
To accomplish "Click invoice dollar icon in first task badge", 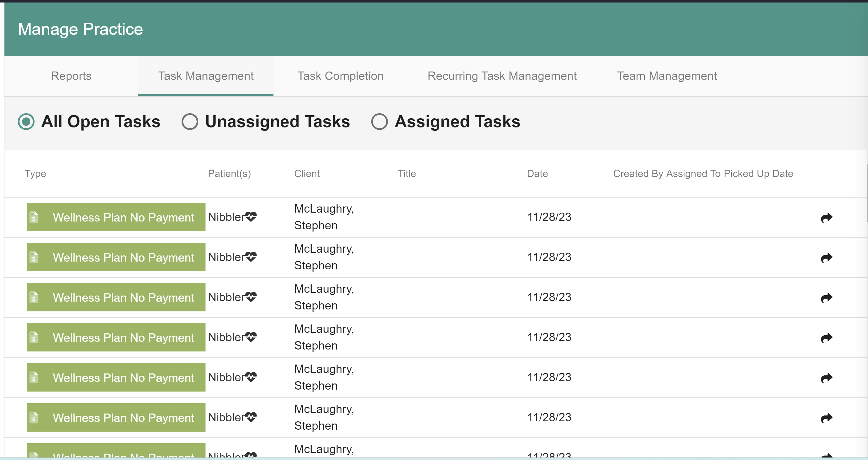I will [x=34, y=217].
